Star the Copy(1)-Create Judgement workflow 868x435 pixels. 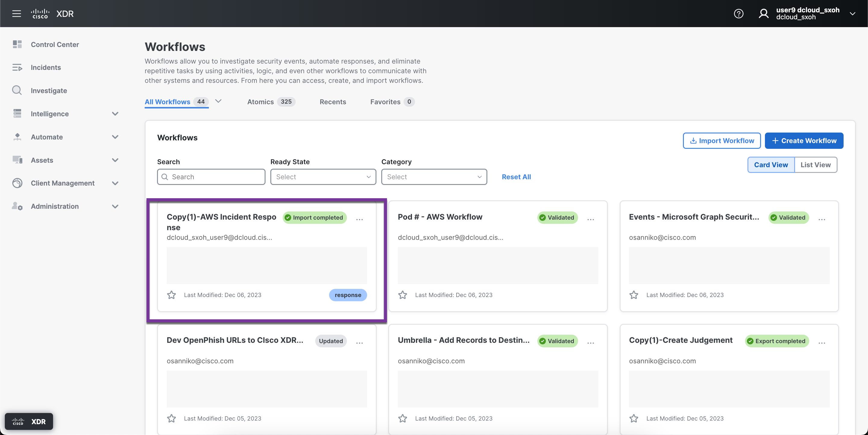[634, 418]
